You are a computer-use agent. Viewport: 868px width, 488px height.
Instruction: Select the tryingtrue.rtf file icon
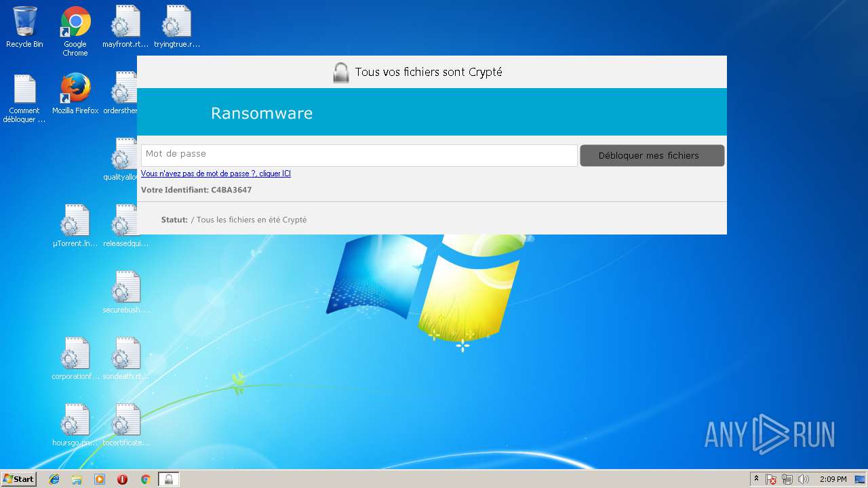[176, 27]
